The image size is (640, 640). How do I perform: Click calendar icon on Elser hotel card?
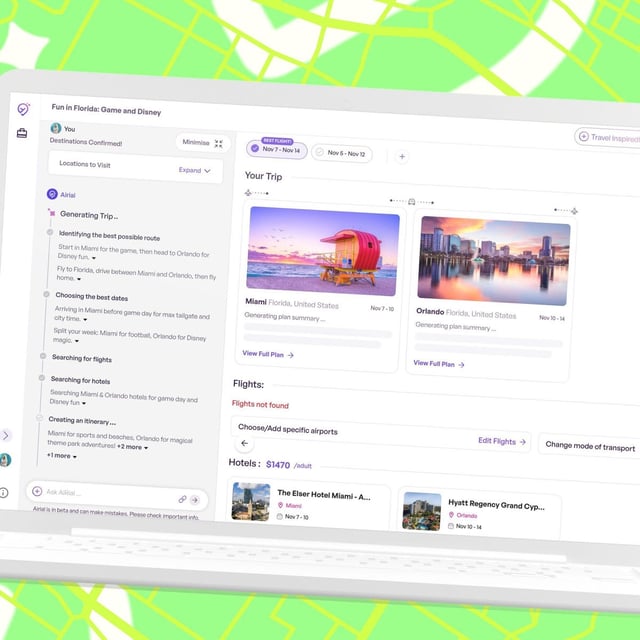[x=280, y=516]
